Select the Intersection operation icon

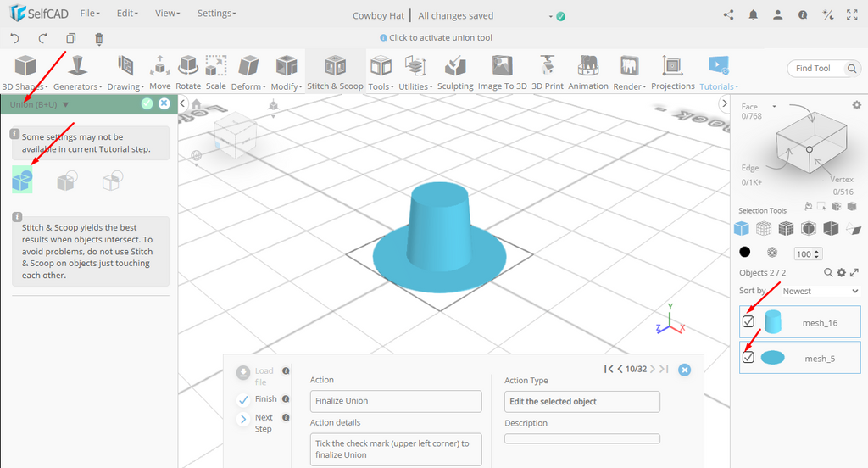(x=113, y=180)
